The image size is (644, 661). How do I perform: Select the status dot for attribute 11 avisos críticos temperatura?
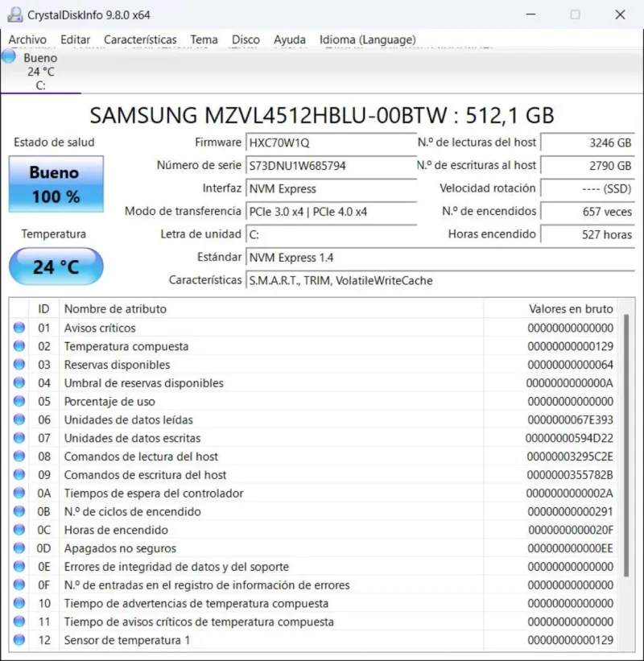point(19,622)
